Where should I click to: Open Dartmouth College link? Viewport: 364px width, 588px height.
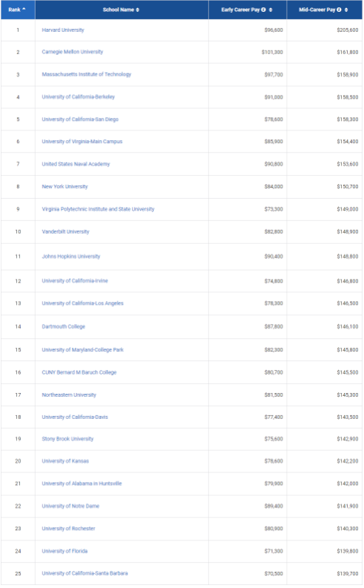(x=63, y=326)
